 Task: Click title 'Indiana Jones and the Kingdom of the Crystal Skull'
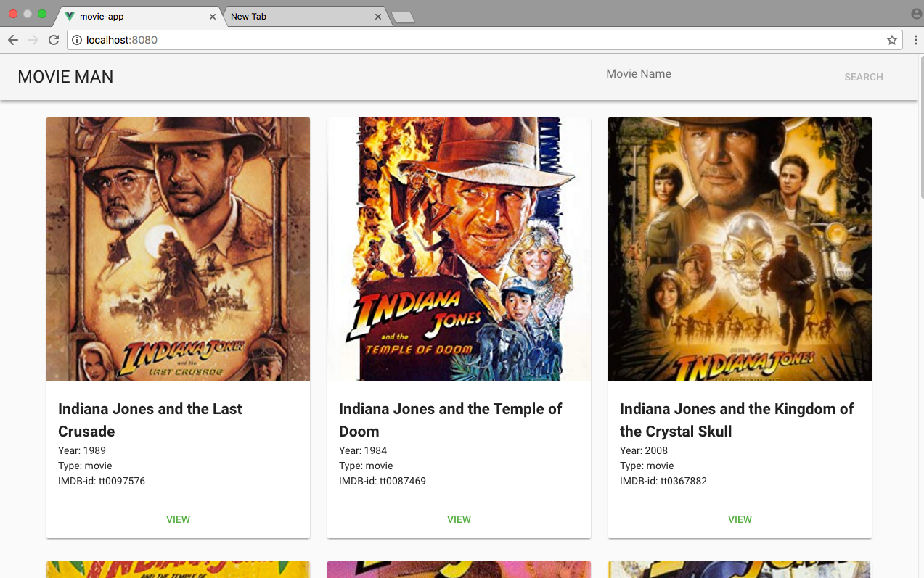[737, 420]
